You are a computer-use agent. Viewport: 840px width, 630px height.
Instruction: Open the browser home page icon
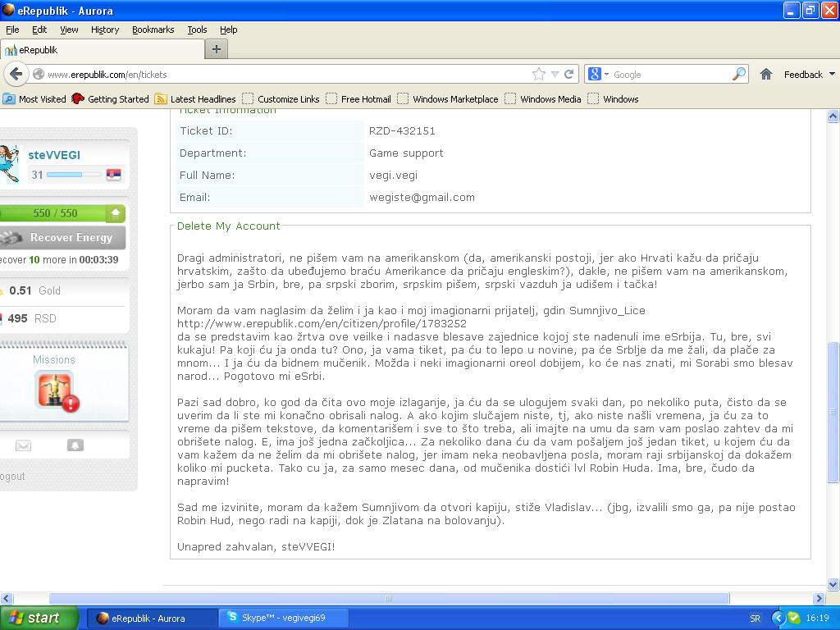(766, 74)
